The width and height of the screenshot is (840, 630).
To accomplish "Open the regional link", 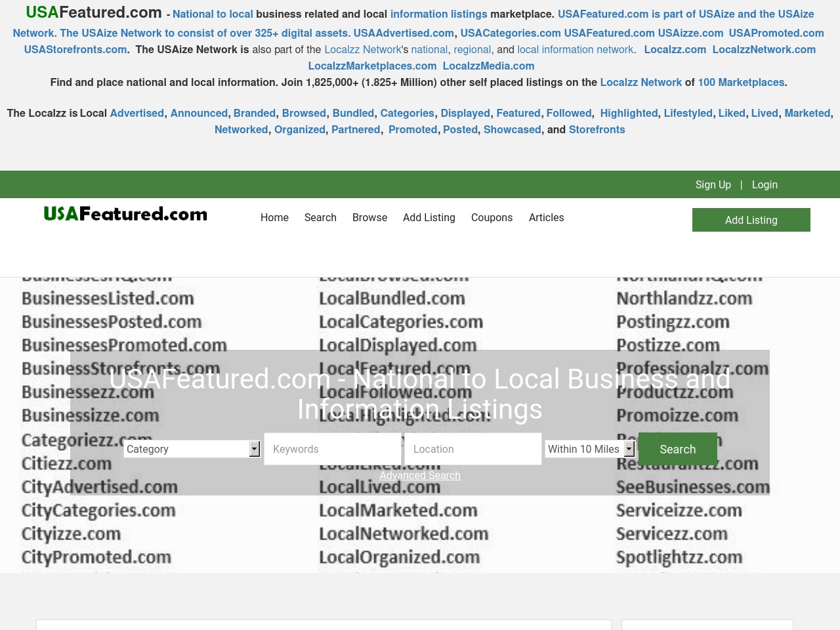I will [472, 49].
